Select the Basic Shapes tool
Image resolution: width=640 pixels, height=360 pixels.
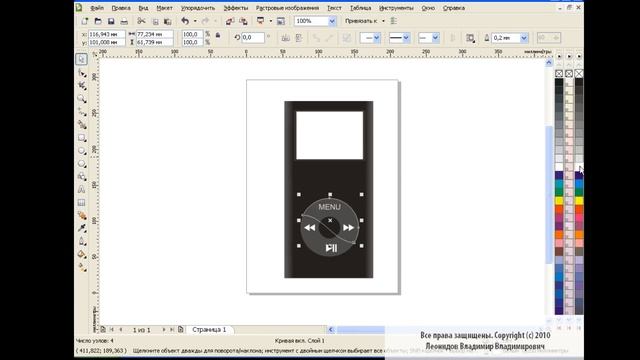click(x=82, y=176)
